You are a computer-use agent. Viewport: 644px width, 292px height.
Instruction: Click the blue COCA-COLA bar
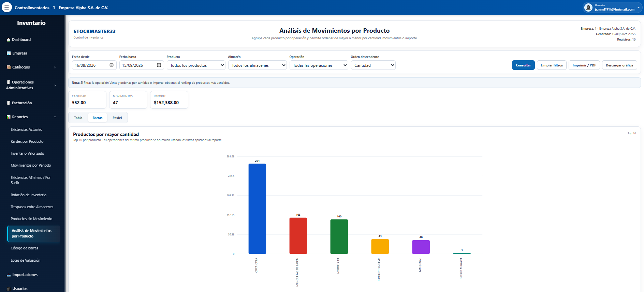click(257, 209)
